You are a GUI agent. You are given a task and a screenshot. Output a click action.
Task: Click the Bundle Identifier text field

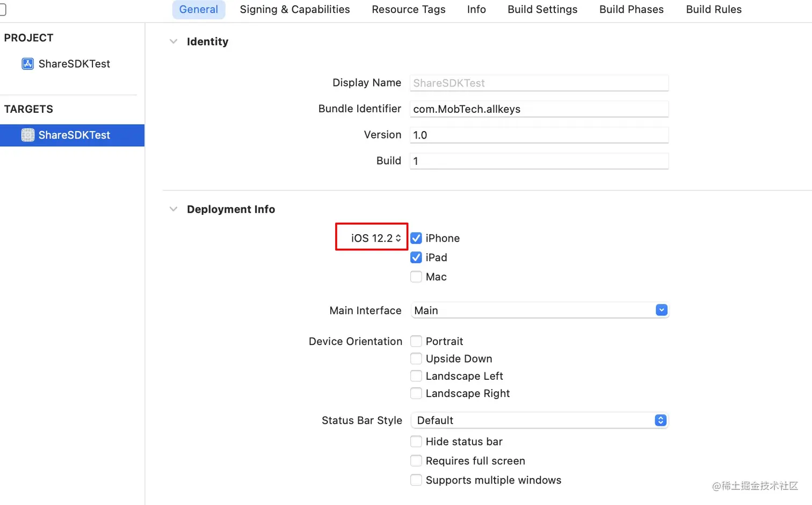point(539,109)
